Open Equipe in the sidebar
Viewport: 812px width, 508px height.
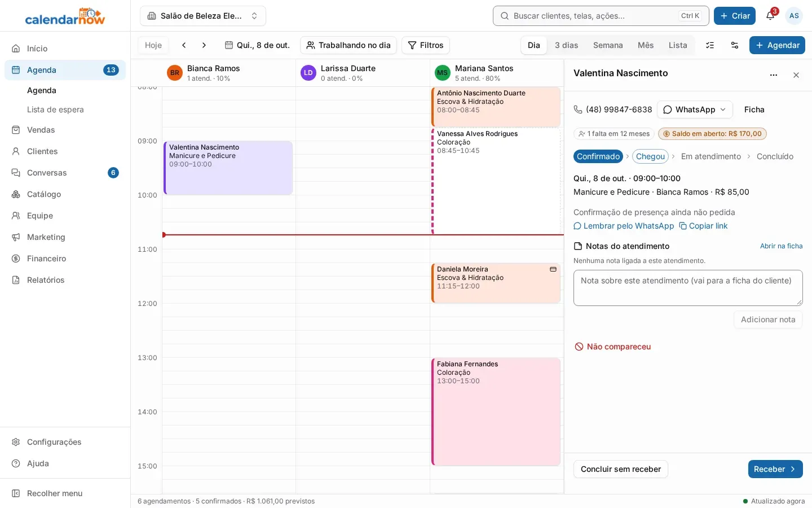(65, 216)
